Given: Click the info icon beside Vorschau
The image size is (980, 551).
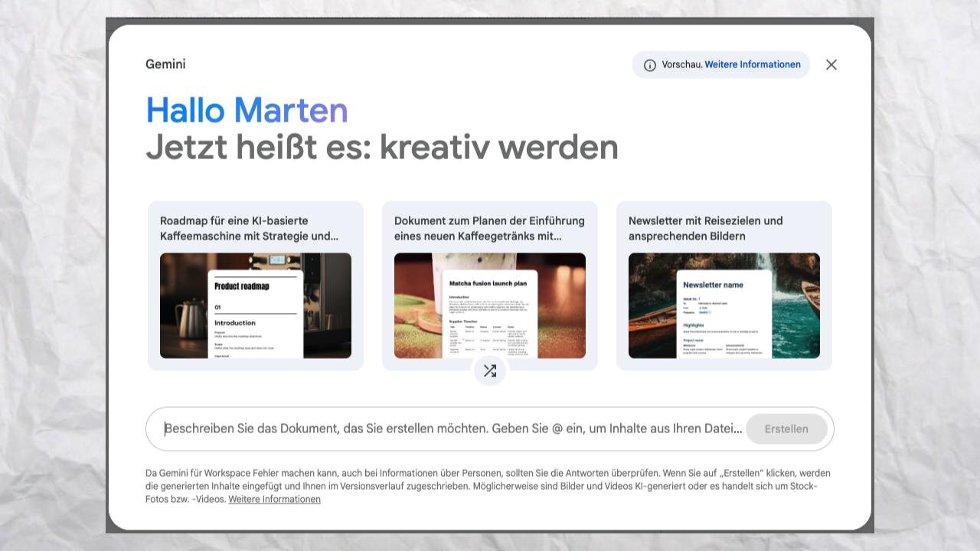Looking at the screenshot, I should 650,65.
